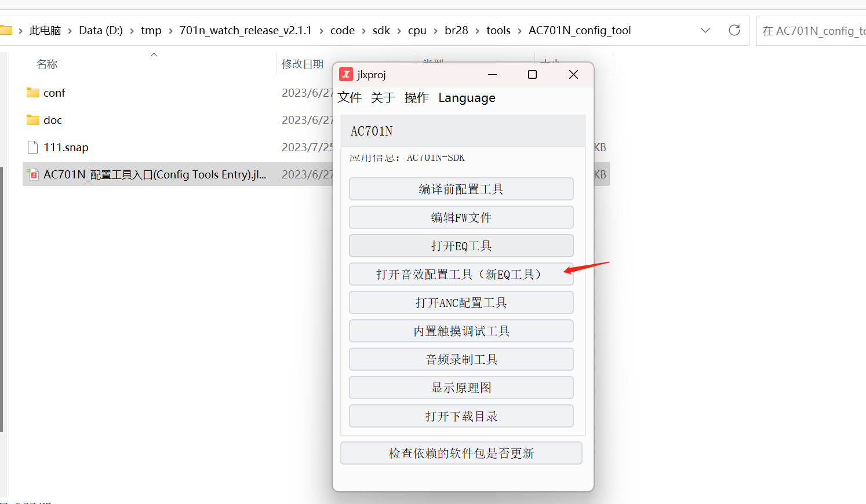The image size is (866, 504).
Task: Open the Language menu in jlxproj
Action: coord(467,98)
